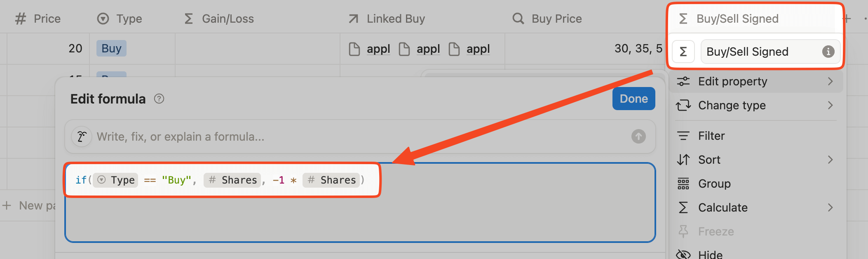This screenshot has width=868, height=259.
Task: Click the formula prompt submit arrow
Action: coord(638,137)
